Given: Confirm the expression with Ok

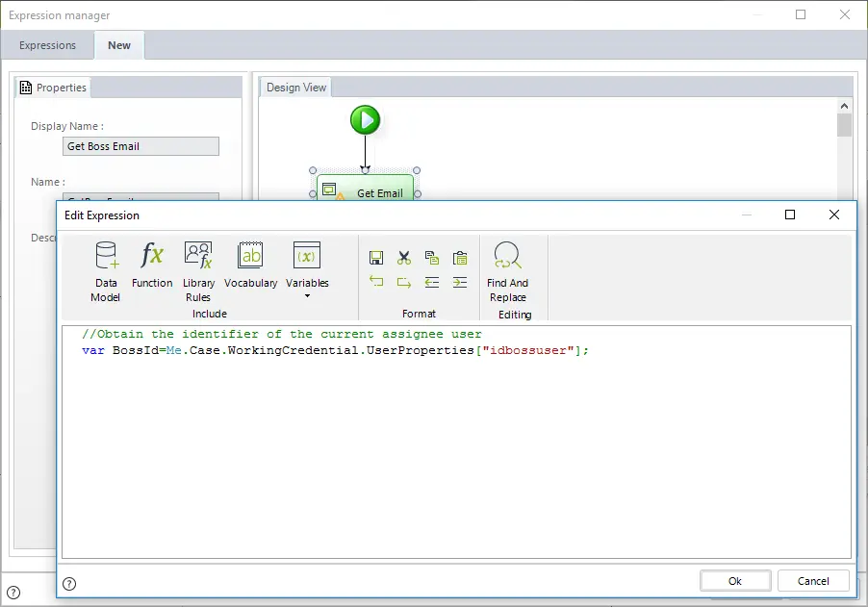Looking at the screenshot, I should click(x=735, y=581).
